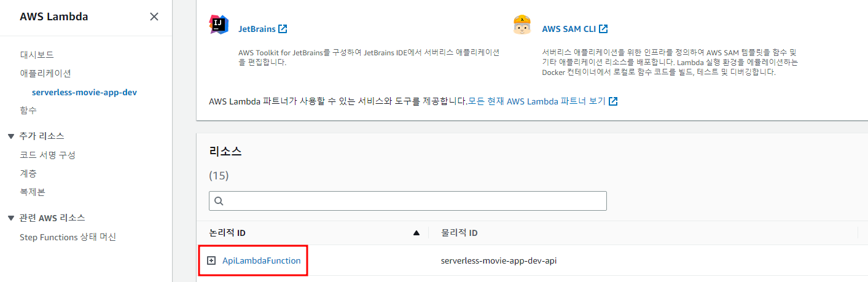Viewport: 868px width, 282px height.
Task: Go to 애플리케이션 in sidebar
Action: point(45,73)
